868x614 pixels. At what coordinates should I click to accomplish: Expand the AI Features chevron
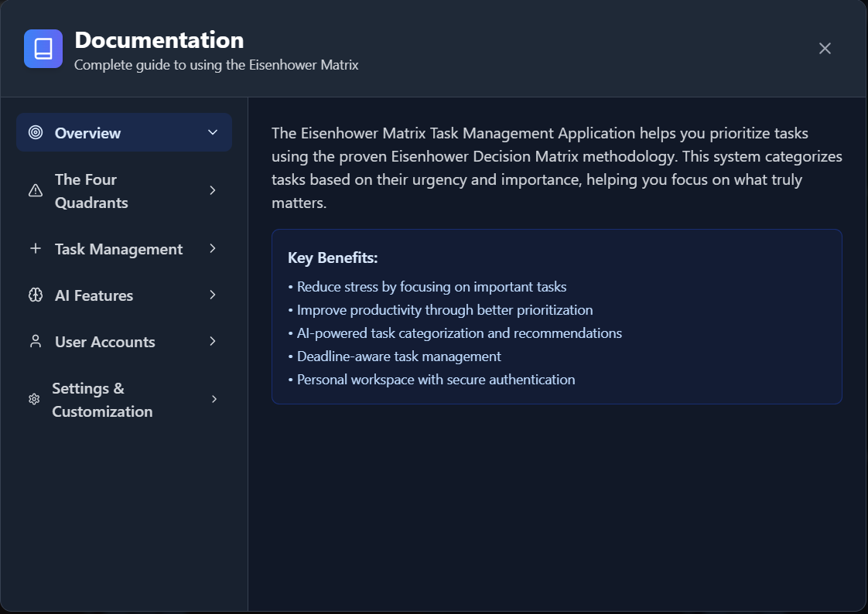click(213, 295)
